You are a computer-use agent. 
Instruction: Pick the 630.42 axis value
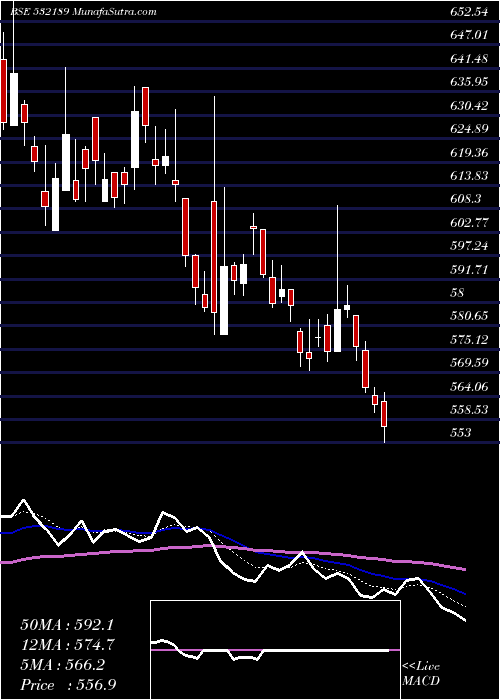click(469, 106)
